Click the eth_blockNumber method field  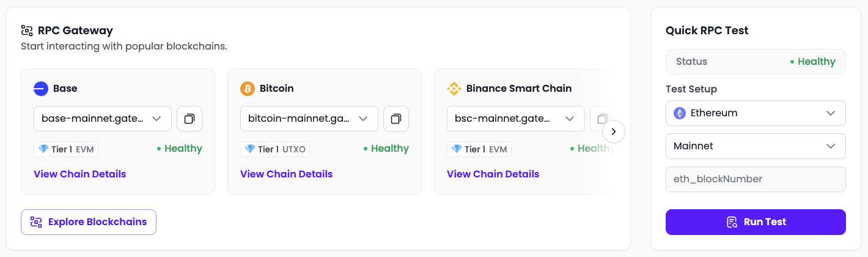coord(756,179)
